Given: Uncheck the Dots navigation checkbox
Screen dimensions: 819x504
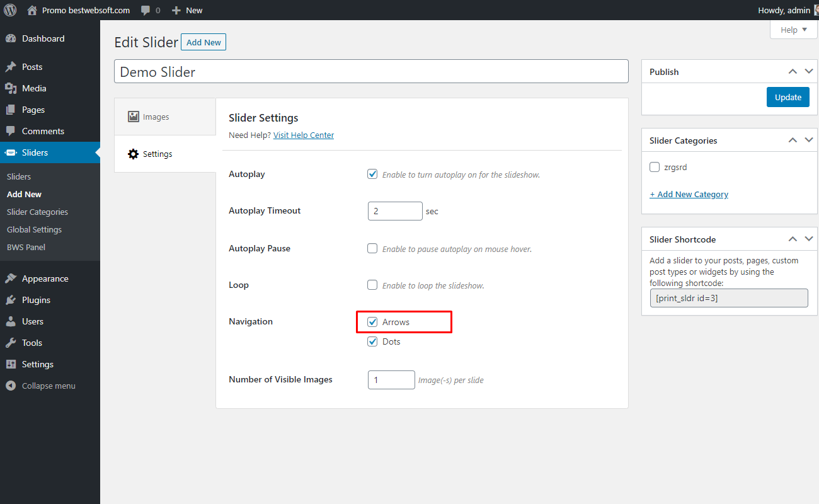Looking at the screenshot, I should click(372, 341).
